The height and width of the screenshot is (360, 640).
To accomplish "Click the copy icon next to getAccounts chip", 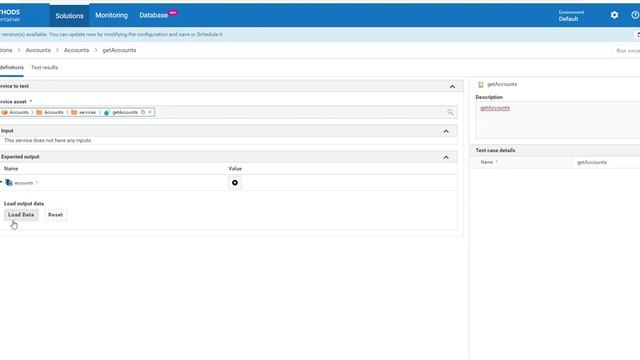I will pyautogui.click(x=143, y=112).
